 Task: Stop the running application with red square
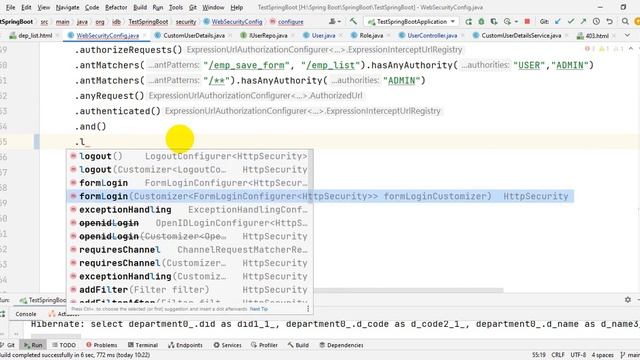pyautogui.click(x=527, y=21)
